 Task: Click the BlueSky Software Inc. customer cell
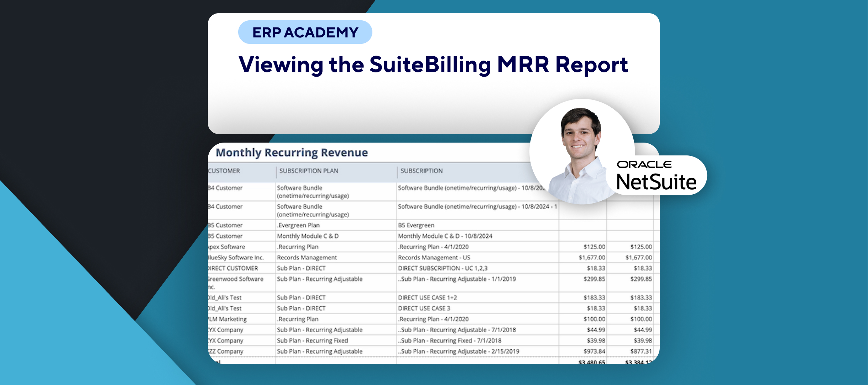(x=236, y=257)
